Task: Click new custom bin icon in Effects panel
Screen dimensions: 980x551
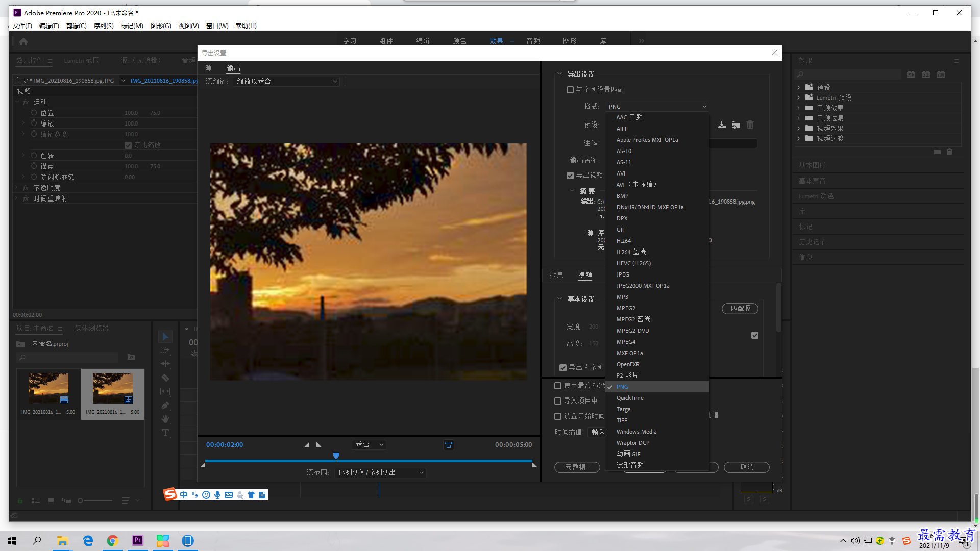Action: pos(937,152)
